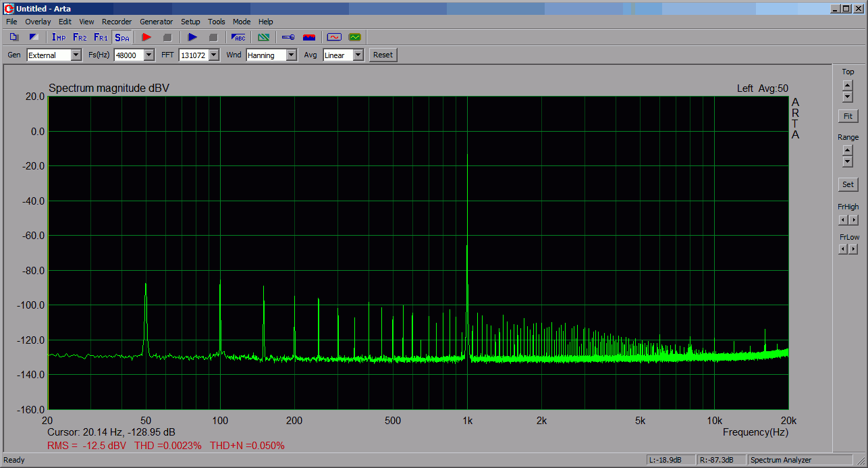Select the FR1 single-channel mode icon
Screen dimensions: 868x468
coord(101,37)
